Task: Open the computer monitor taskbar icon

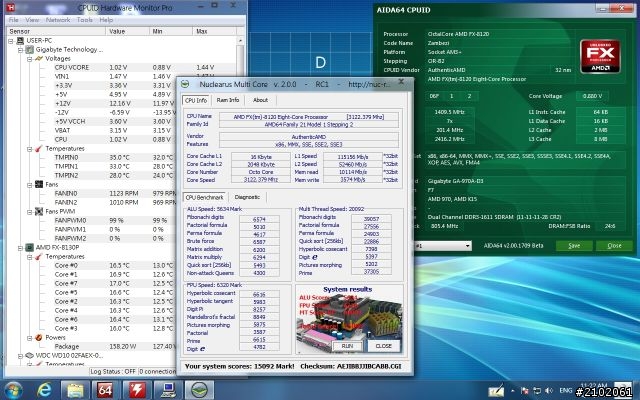Action: [168, 391]
